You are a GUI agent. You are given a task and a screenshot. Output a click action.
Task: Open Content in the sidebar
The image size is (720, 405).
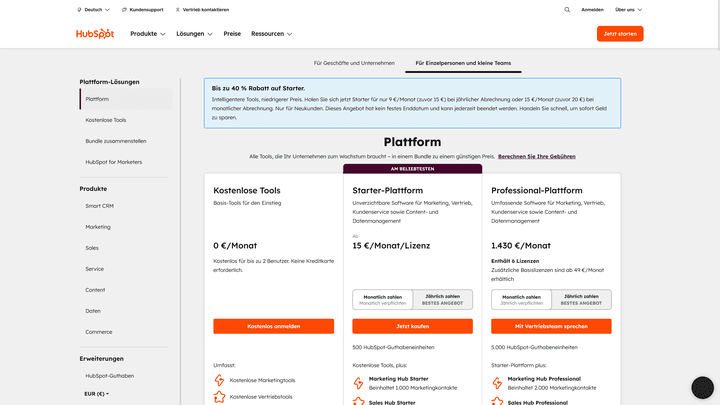(95, 290)
